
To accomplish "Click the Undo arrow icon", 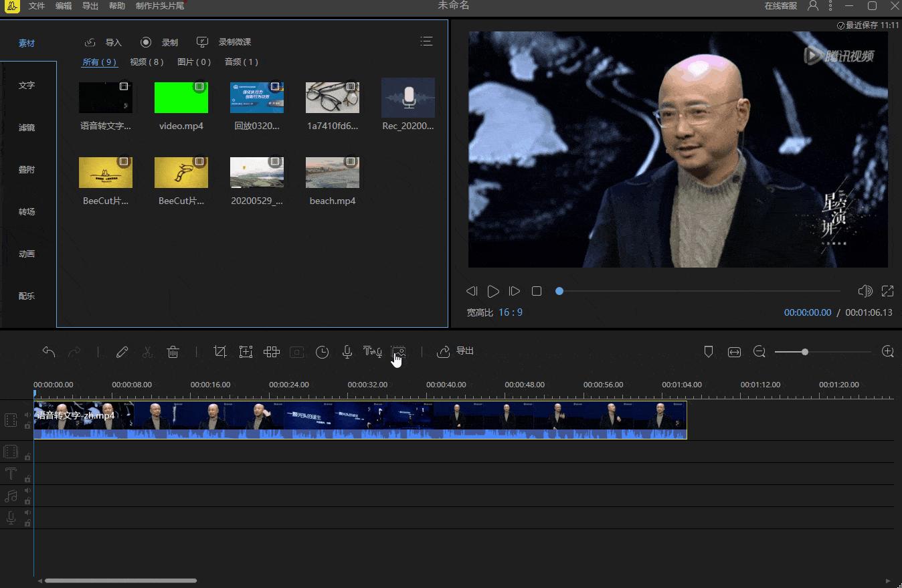I will pyautogui.click(x=48, y=352).
